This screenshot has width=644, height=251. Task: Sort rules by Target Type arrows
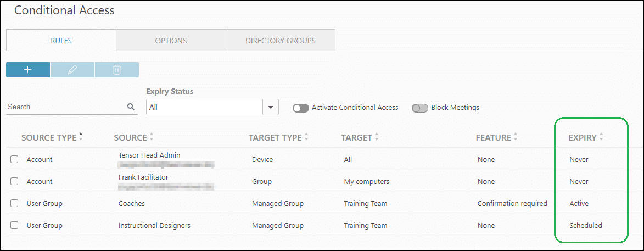coord(306,137)
